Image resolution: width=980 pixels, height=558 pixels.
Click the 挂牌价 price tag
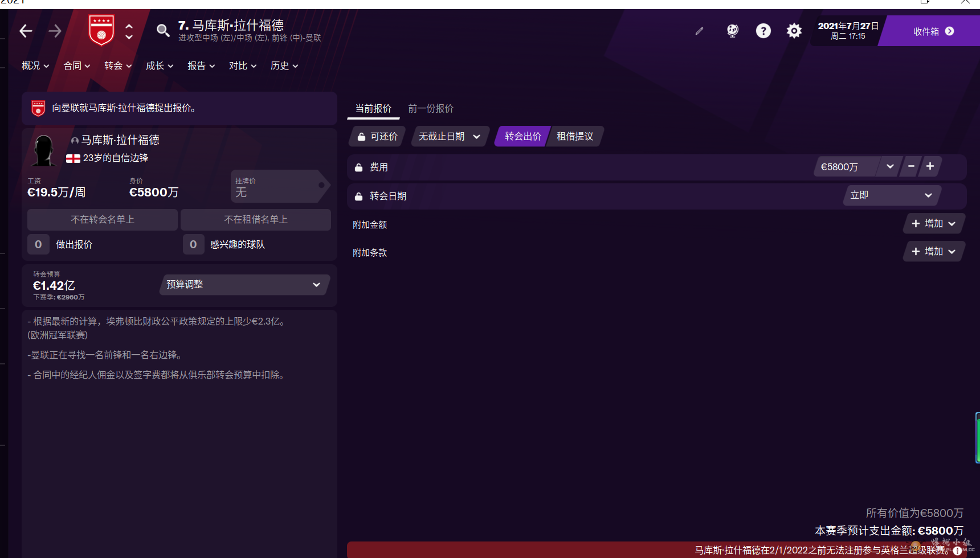click(x=280, y=186)
